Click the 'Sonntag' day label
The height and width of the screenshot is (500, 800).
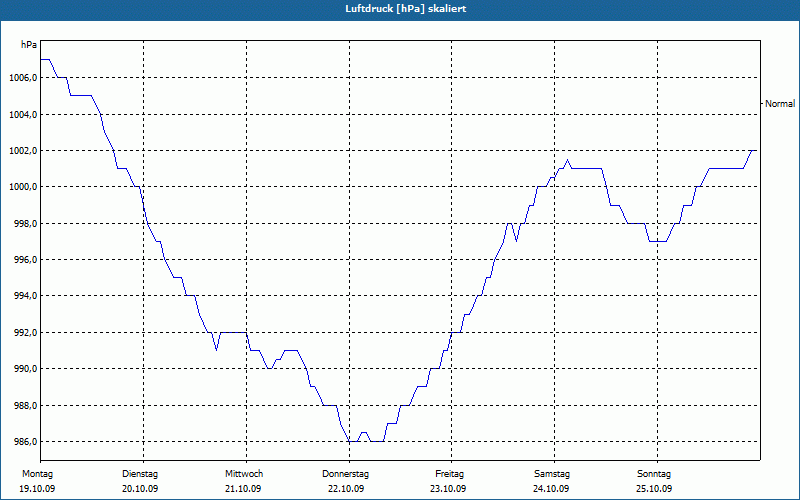pos(654,474)
